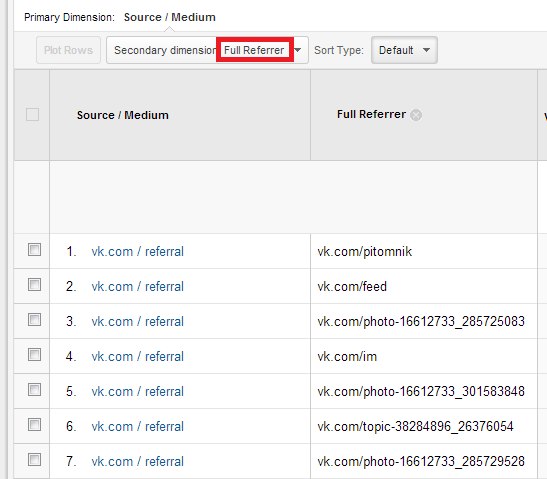Check the box for row 5 photo-16612733_301583848
This screenshot has width=547, height=479.
[34, 389]
